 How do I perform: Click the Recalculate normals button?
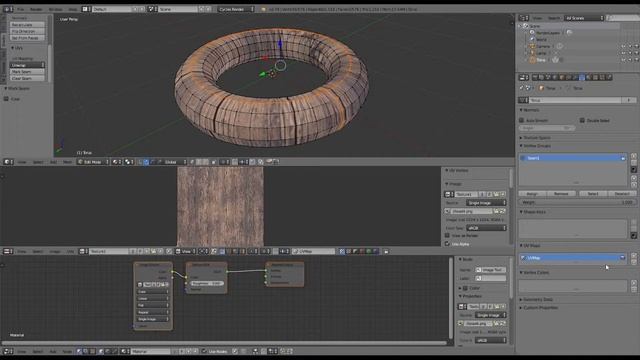(27, 24)
